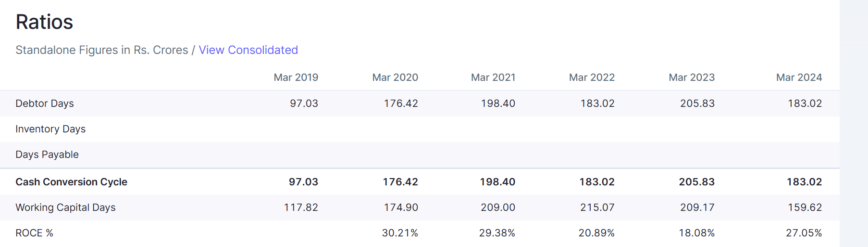Click Working Capital Days value 215.07

(597, 208)
